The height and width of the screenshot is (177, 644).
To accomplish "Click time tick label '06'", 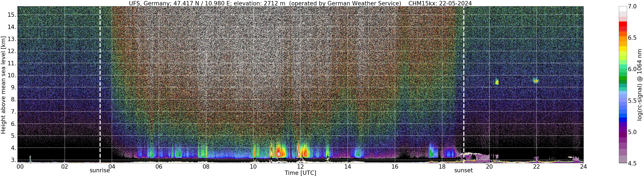I will point(159,166).
